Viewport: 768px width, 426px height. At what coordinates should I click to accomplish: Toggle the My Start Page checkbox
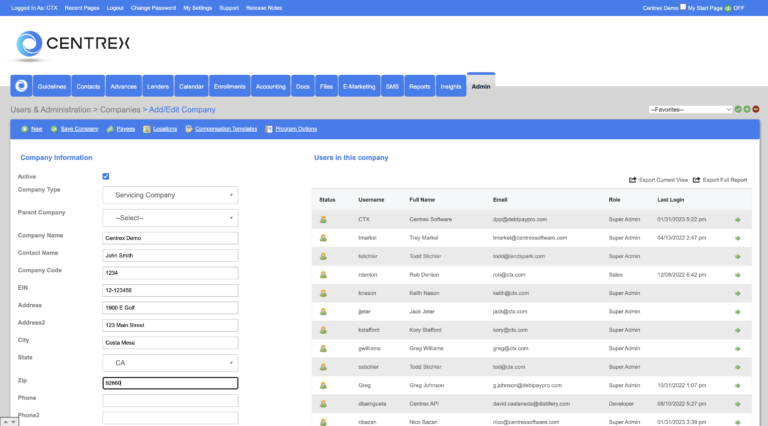click(683, 7)
